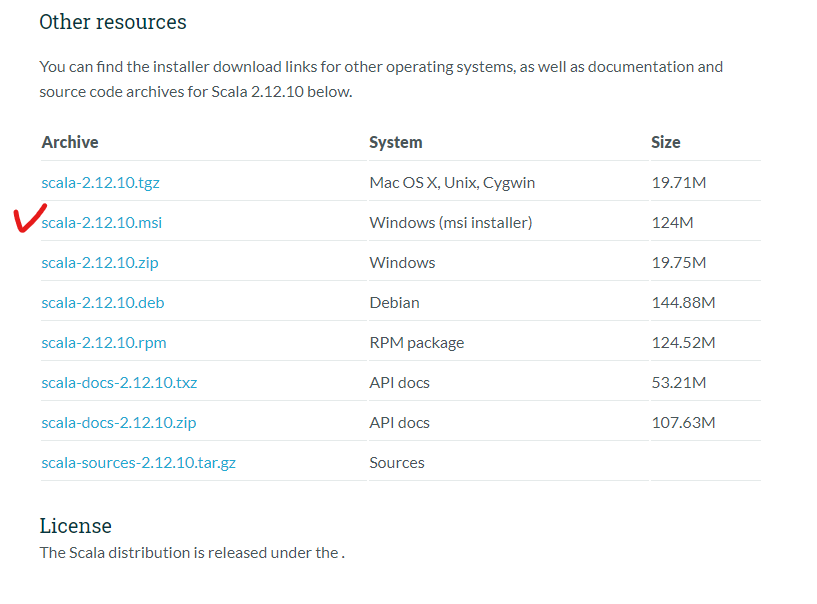Open the scala-2.12.10.msi installer link
Screen dimensions: 817x604
coord(102,223)
